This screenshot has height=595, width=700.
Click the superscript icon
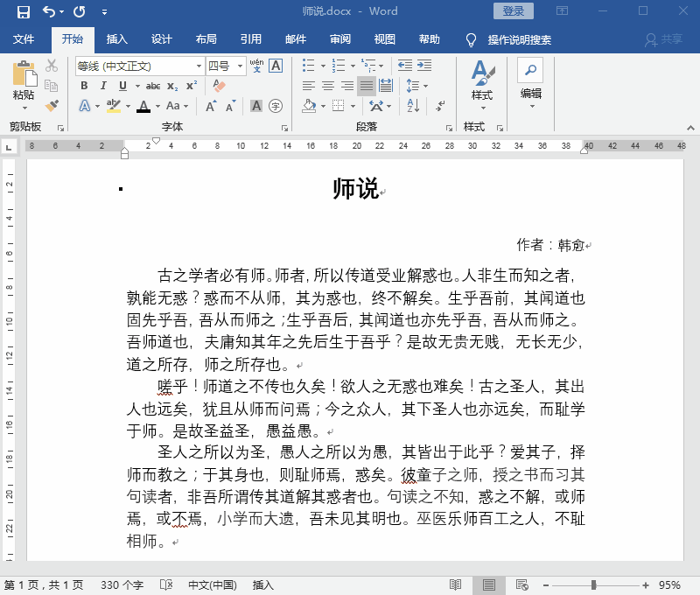[x=192, y=86]
